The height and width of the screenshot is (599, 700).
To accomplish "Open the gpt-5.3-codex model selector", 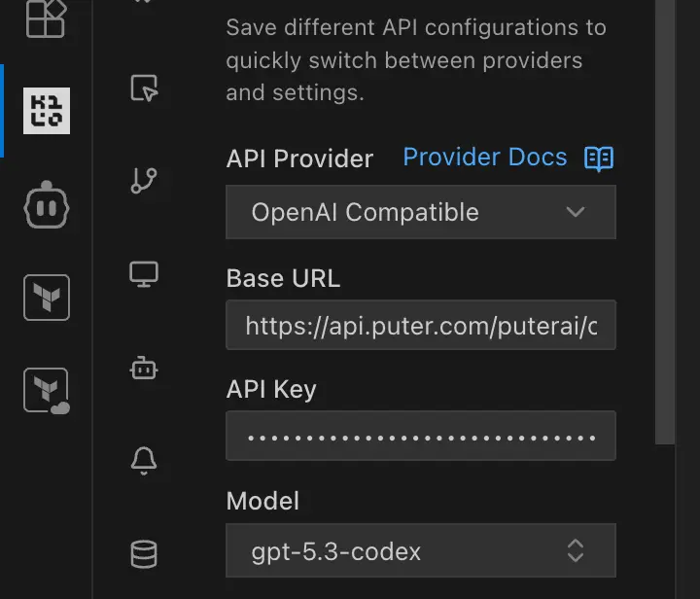I will (421, 550).
